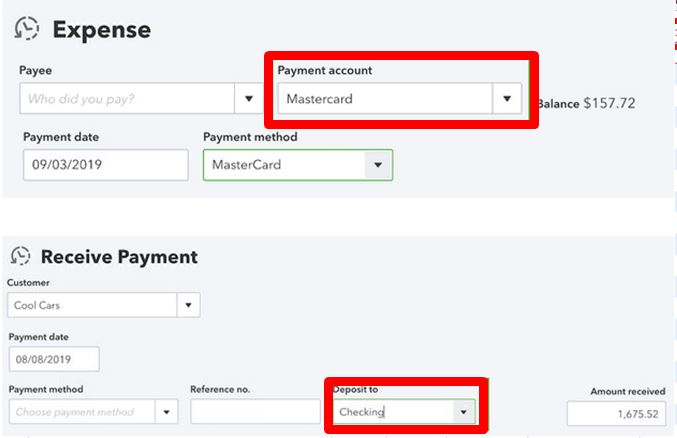
Task: Click the 'Choose payment method' field
Action: pyautogui.click(x=82, y=412)
